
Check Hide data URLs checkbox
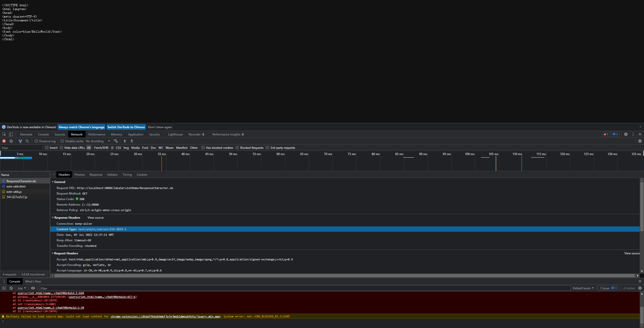tap(61, 148)
